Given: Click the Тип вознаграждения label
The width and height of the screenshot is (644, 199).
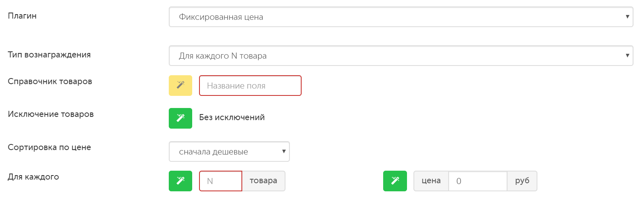Looking at the screenshot, I should click(49, 55).
